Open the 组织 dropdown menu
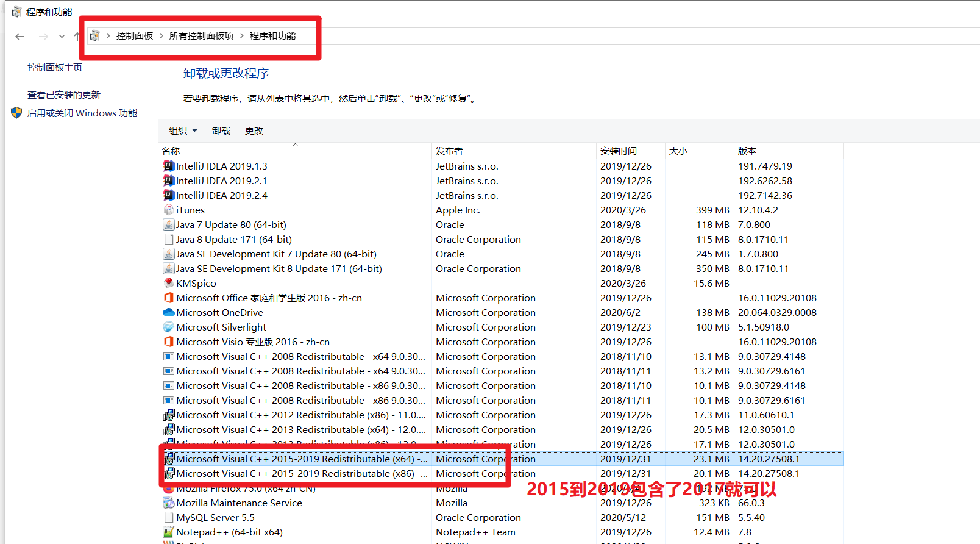The height and width of the screenshot is (544, 980). (183, 131)
